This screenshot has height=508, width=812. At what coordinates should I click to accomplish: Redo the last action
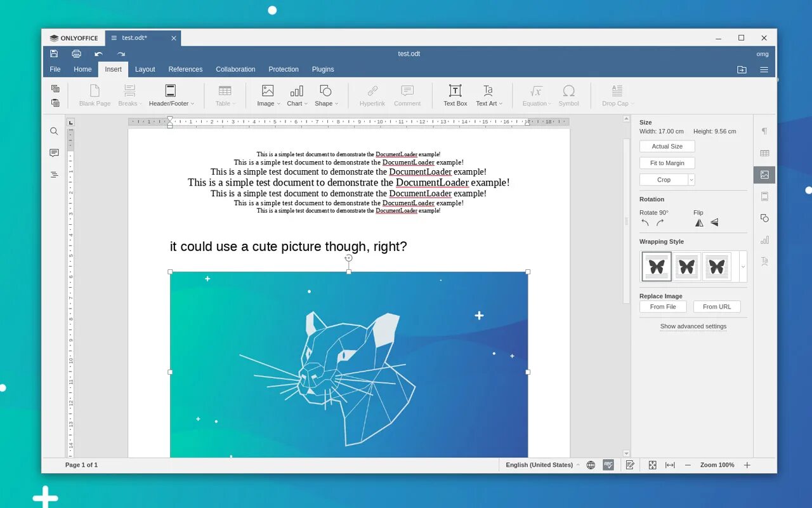pos(121,54)
